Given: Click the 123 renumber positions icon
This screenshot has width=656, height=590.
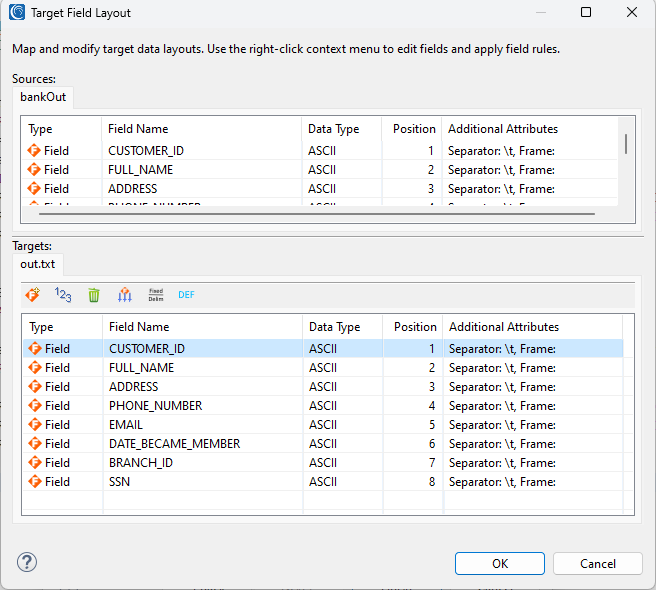Looking at the screenshot, I should pyautogui.click(x=63, y=295).
